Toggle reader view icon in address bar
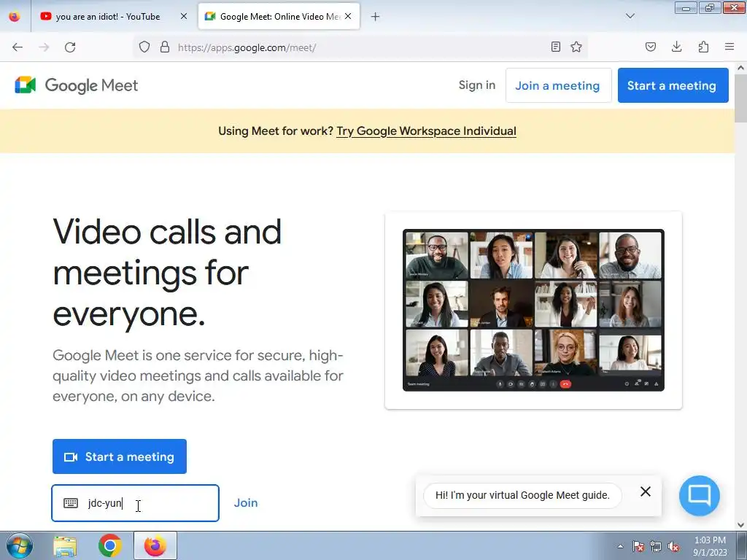The height and width of the screenshot is (560, 747). (x=555, y=47)
